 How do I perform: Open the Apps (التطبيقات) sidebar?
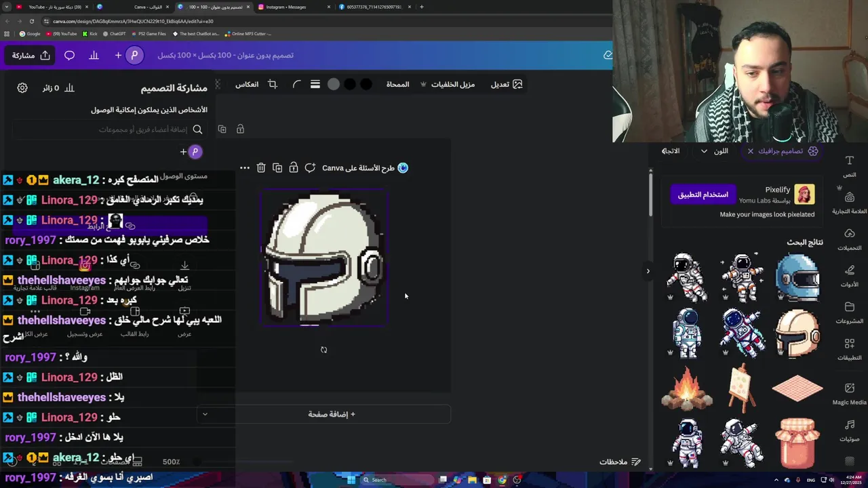coord(849,349)
